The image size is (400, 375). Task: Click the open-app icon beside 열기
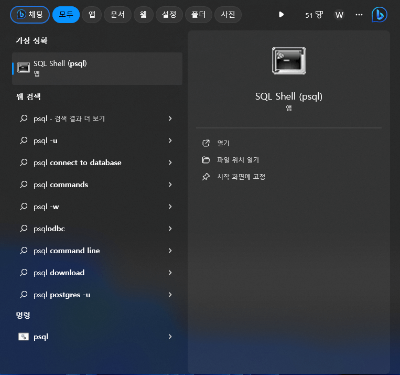[206, 143]
